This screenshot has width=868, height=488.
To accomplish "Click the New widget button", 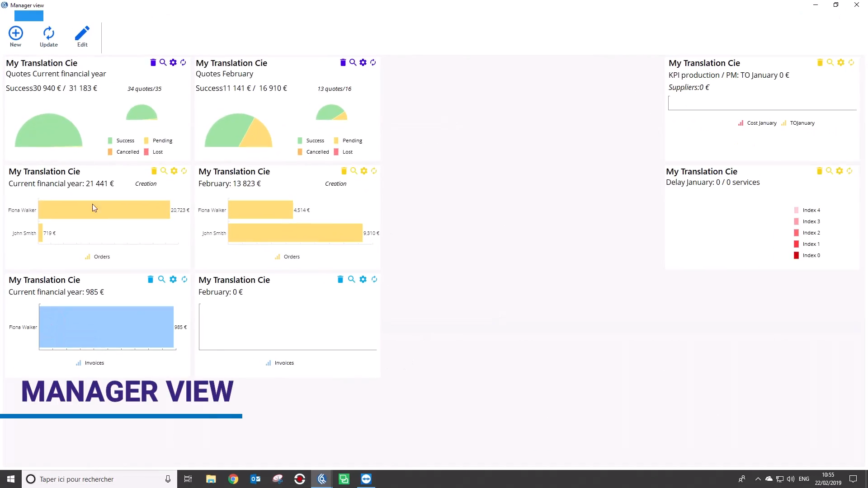I will [x=15, y=36].
